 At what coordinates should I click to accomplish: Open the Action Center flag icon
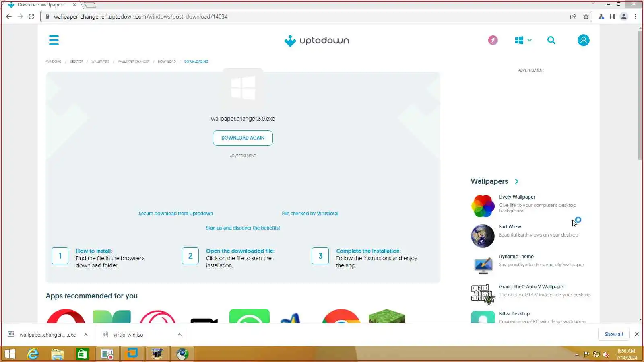tap(586, 354)
